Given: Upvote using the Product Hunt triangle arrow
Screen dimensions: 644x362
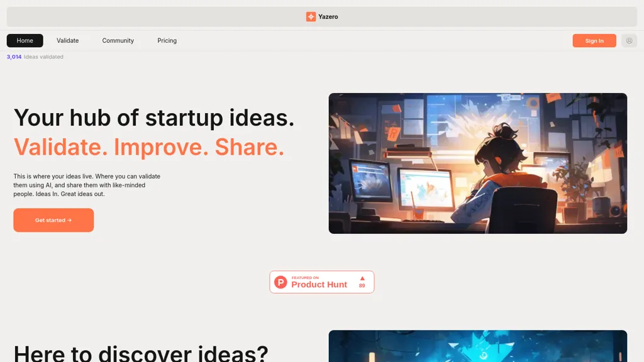Looking at the screenshot, I should point(362,278).
